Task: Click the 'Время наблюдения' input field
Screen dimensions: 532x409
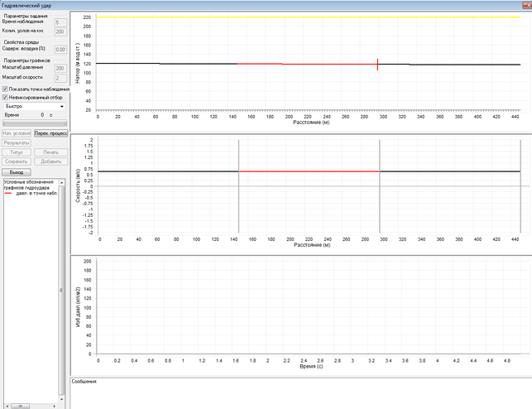Action: tap(60, 23)
